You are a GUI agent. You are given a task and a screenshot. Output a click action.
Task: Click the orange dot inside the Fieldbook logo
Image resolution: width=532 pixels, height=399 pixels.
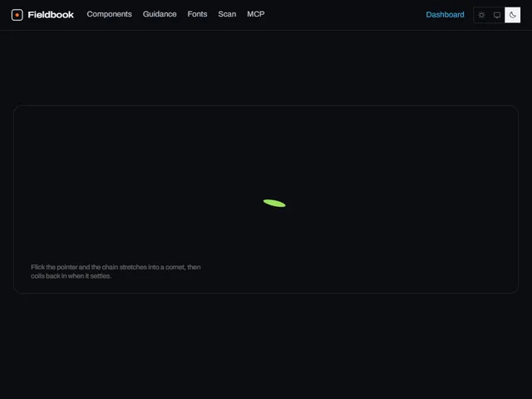(x=17, y=15)
